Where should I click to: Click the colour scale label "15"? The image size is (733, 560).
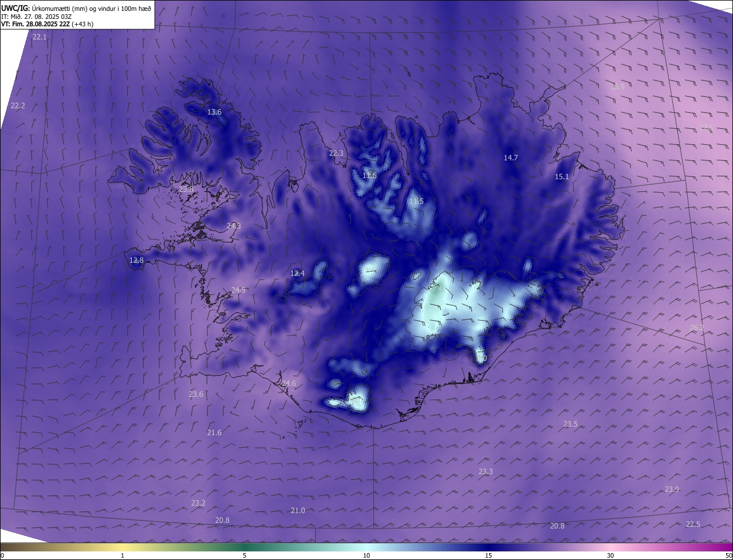point(488,555)
